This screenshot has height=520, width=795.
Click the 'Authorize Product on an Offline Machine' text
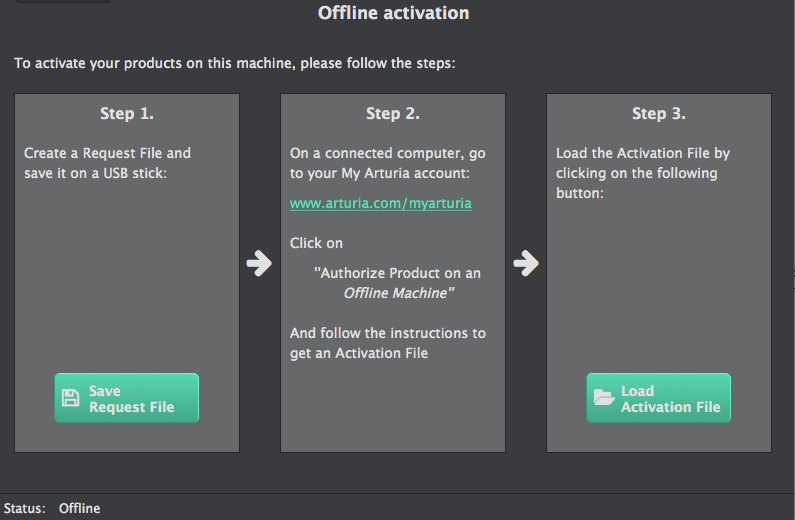(398, 283)
